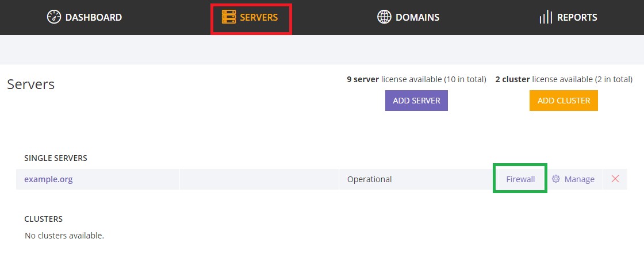Open the Reports tab label
The height and width of the screenshot is (254, 644).
click(577, 17)
